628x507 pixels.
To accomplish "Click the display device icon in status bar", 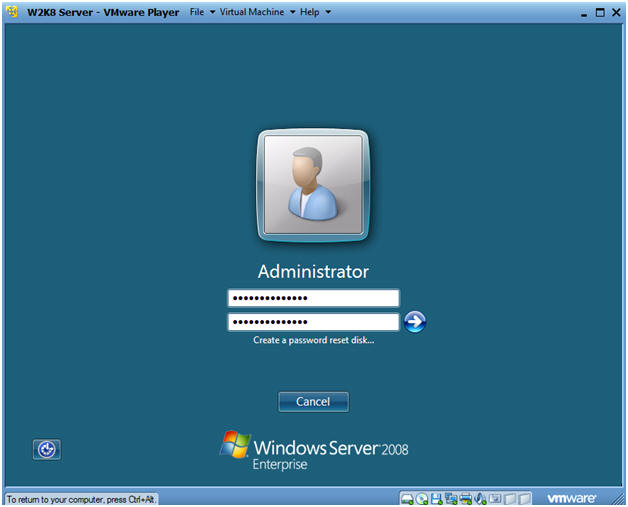I will (x=495, y=499).
